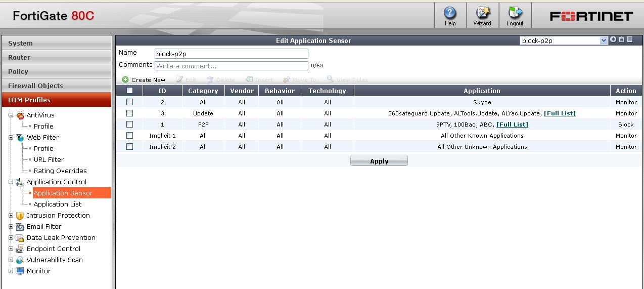Screen dimensions: 644x289
Task: Click the Intrusion Protection shield icon
Action: 20,216
